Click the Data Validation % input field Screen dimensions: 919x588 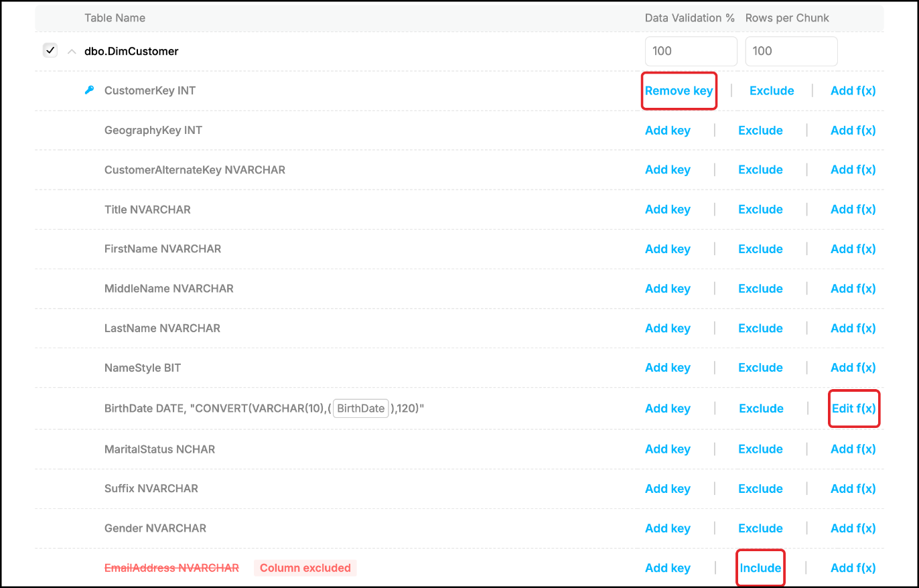[x=691, y=51]
